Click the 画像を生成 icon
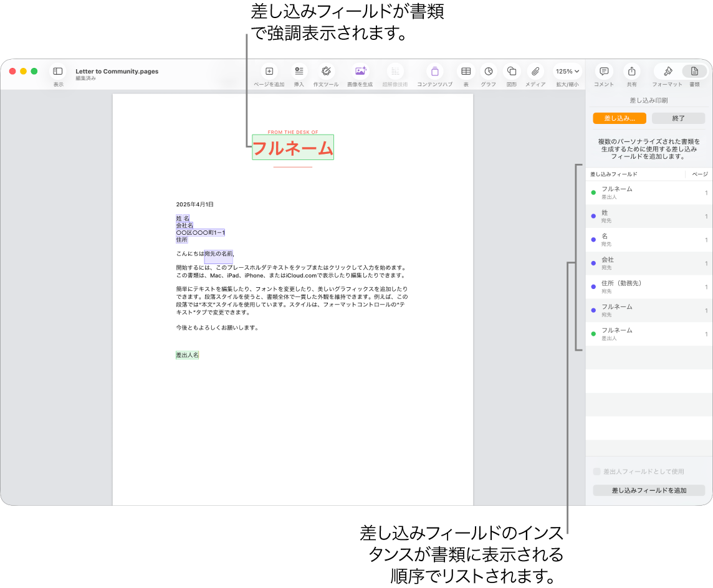 [360, 72]
